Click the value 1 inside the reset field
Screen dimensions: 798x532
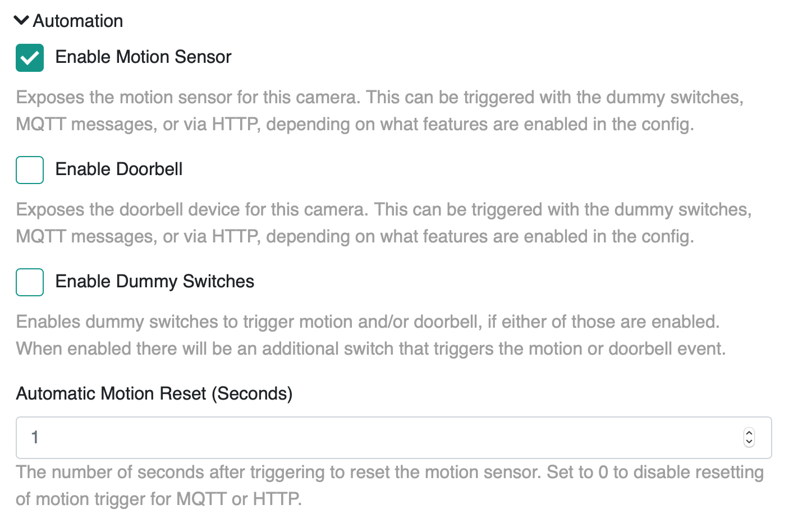tap(35, 437)
